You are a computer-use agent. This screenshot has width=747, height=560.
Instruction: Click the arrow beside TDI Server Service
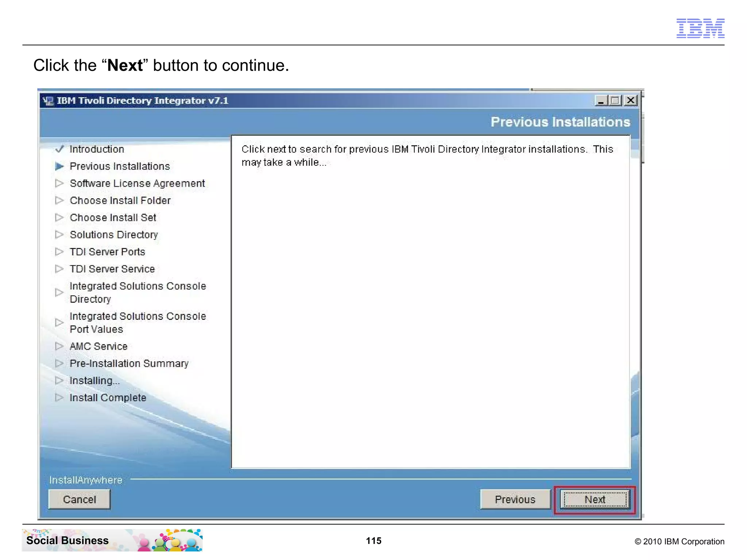point(59,269)
